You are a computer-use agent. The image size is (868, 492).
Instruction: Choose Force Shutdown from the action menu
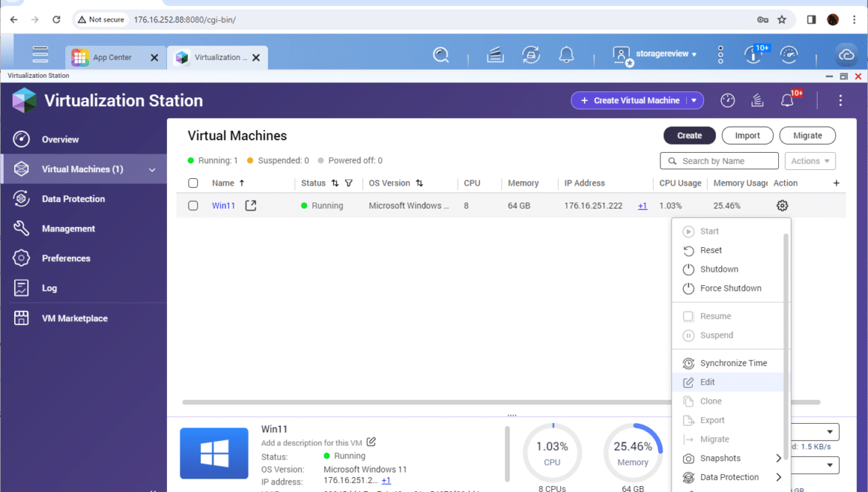[x=728, y=289]
